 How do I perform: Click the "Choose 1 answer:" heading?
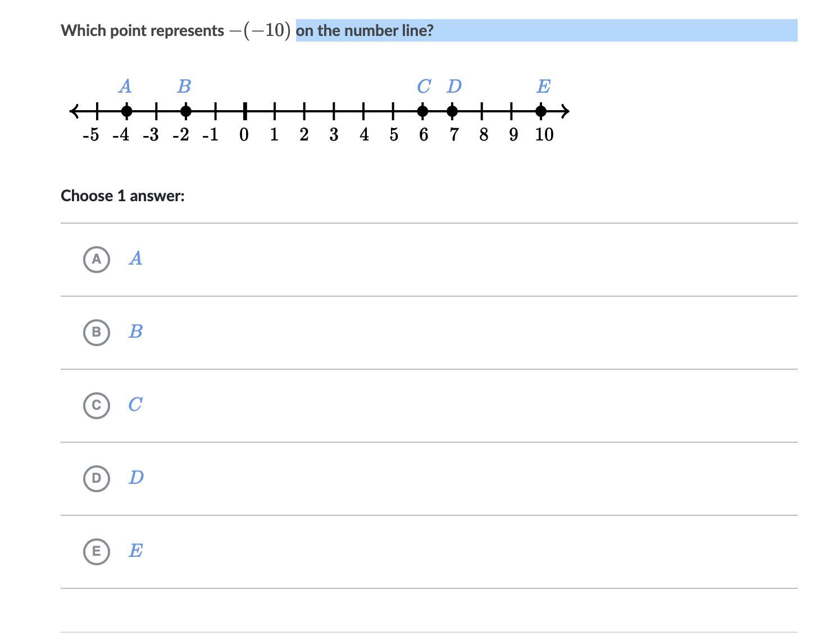[122, 196]
